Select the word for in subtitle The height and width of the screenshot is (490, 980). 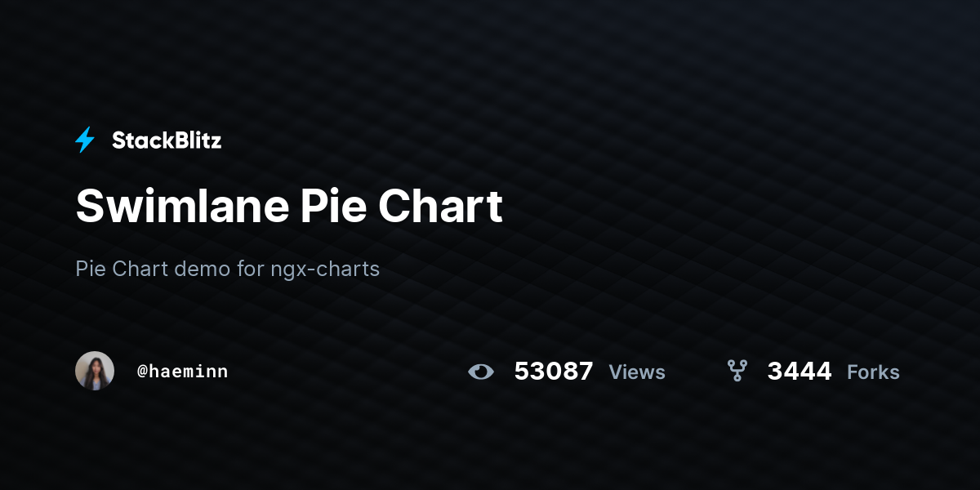coord(250,269)
